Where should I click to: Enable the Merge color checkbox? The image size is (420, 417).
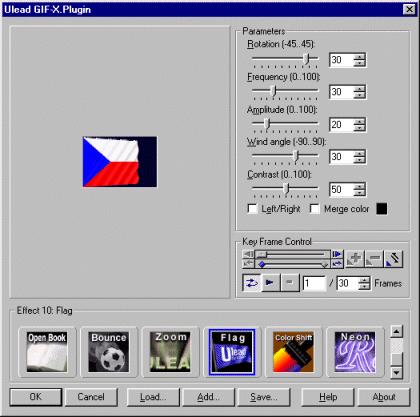click(314, 209)
